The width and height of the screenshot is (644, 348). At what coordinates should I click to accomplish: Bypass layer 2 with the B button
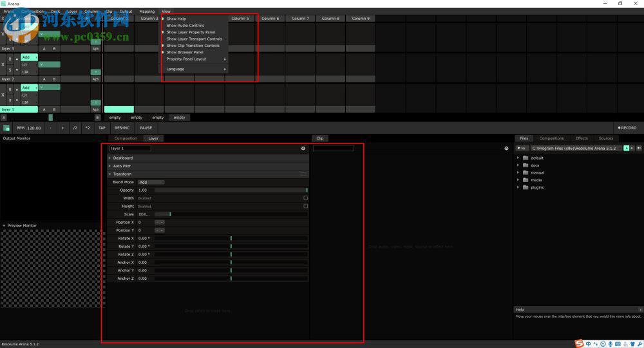click(x=10, y=59)
